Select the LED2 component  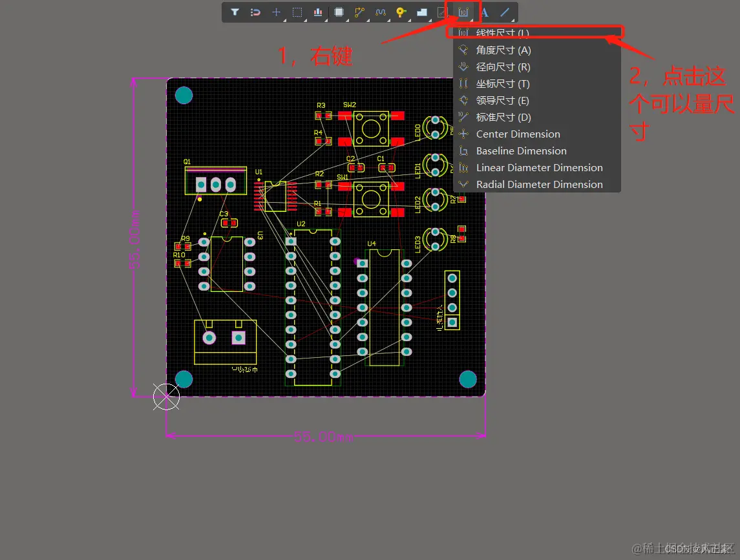[x=435, y=200]
